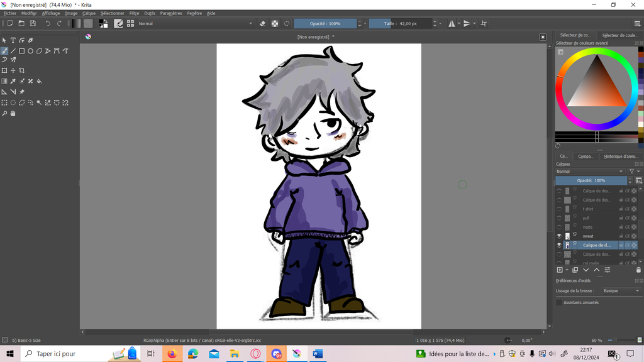Delete layer with the trash icon
Image resolution: width=644 pixels, height=362 pixels.
click(x=638, y=270)
